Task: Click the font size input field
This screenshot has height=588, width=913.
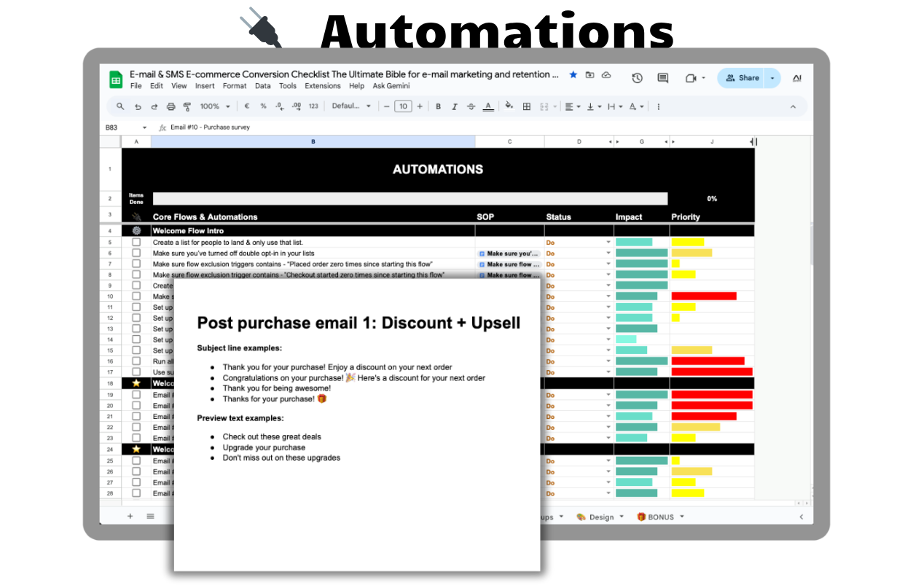Action: (x=402, y=106)
